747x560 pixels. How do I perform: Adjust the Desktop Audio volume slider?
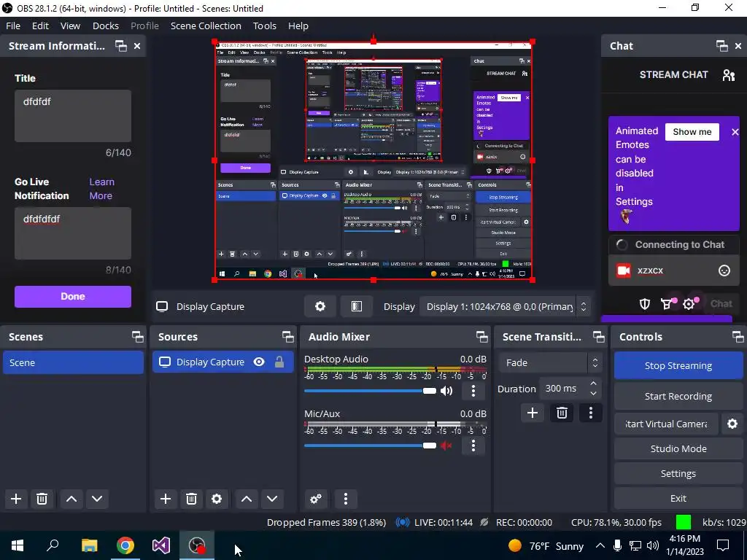[x=370, y=391]
